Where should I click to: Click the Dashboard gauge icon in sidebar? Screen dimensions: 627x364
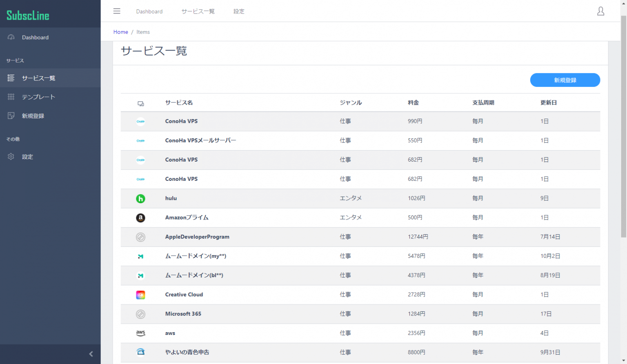[x=11, y=37]
